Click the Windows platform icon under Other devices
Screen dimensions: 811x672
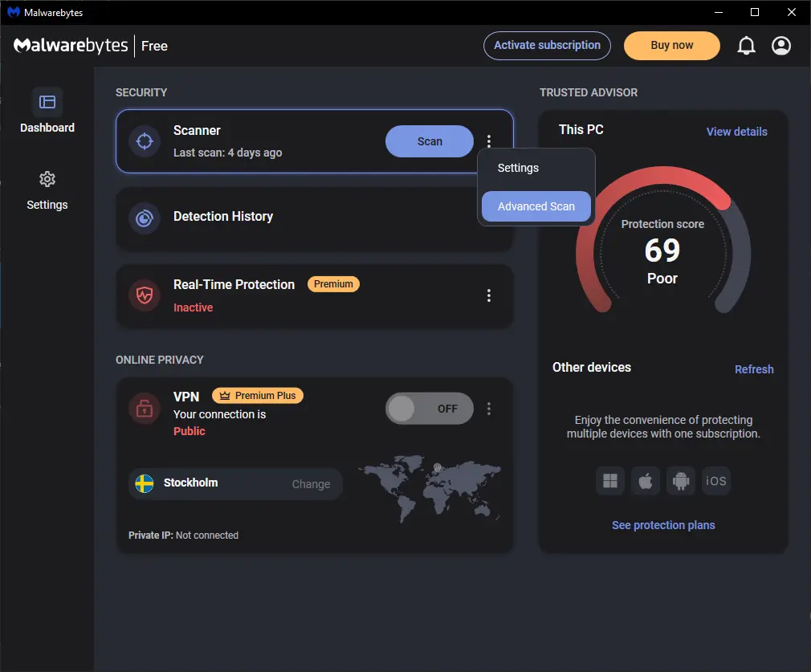coord(610,481)
